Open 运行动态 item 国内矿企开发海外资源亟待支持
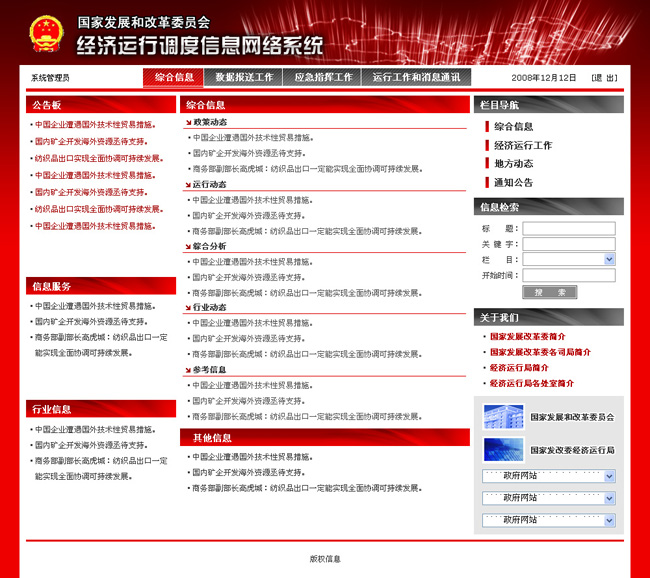Screen dimensions: 650x578 [249, 216]
